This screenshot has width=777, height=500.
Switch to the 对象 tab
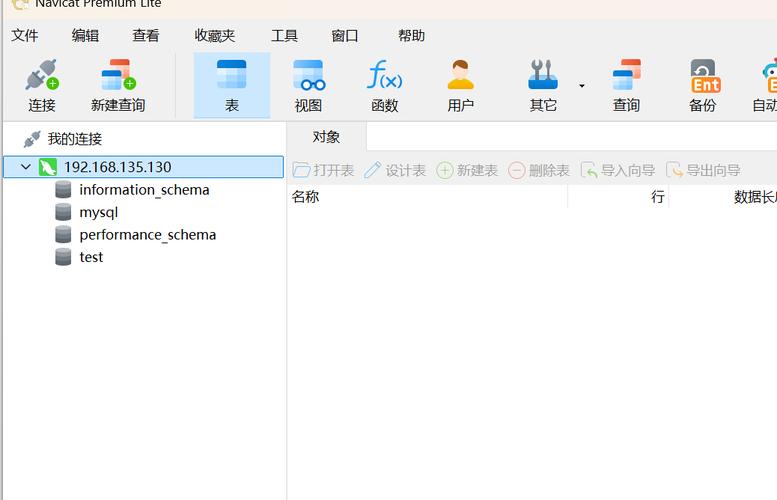[x=326, y=137]
